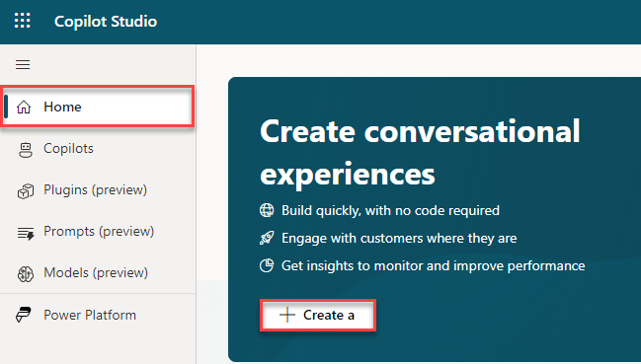Open Prompts (preview) page
This screenshot has height=364, width=641.
tap(98, 232)
